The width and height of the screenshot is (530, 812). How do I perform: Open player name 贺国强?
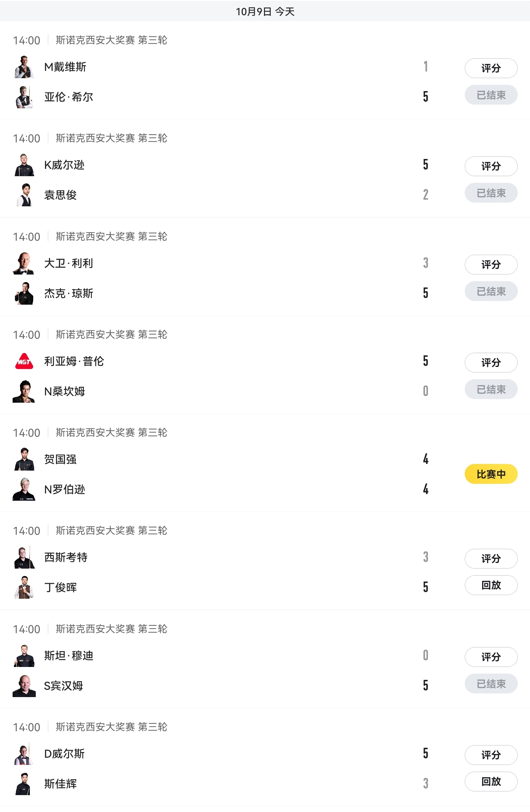point(60,459)
